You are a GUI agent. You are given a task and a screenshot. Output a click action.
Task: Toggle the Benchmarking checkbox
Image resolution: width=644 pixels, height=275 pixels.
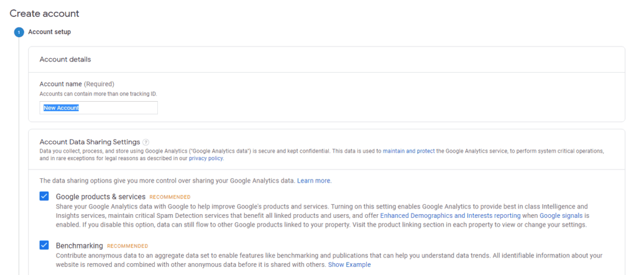44,245
